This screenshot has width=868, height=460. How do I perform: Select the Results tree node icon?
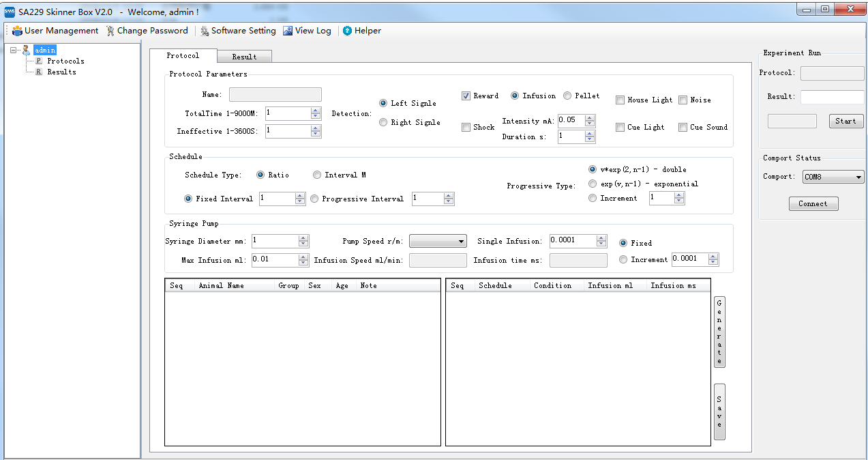click(x=39, y=72)
